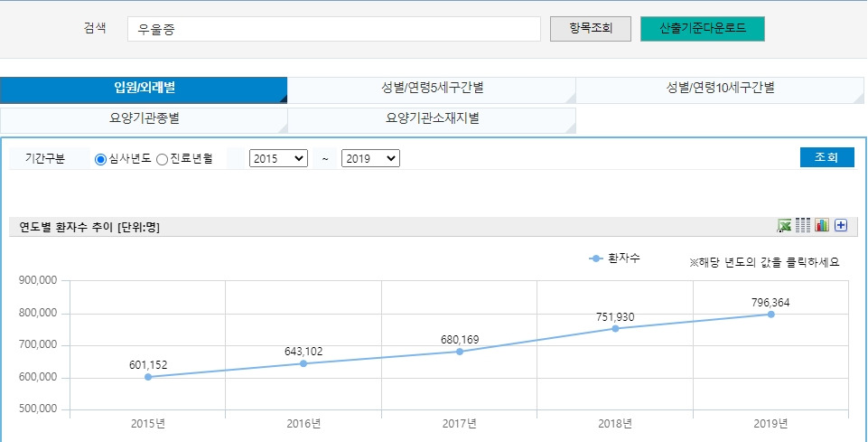
Task: Click the 연도별 환자수 추이 chart title
Action: (x=89, y=227)
